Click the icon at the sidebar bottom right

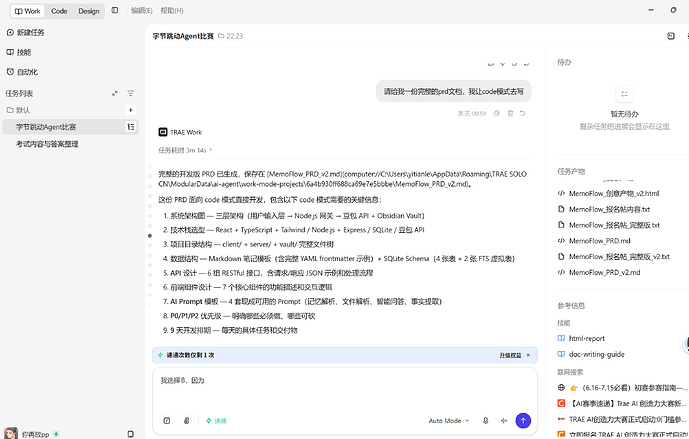(x=131, y=434)
